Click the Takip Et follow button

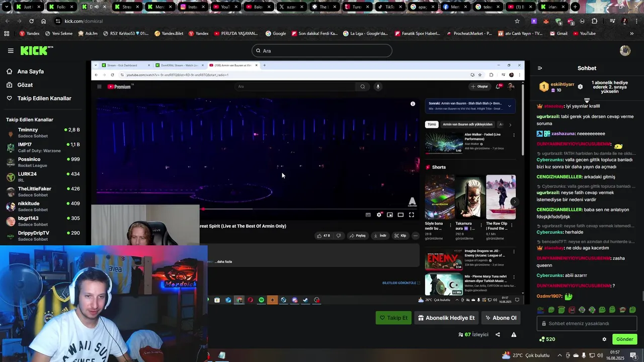(x=393, y=318)
